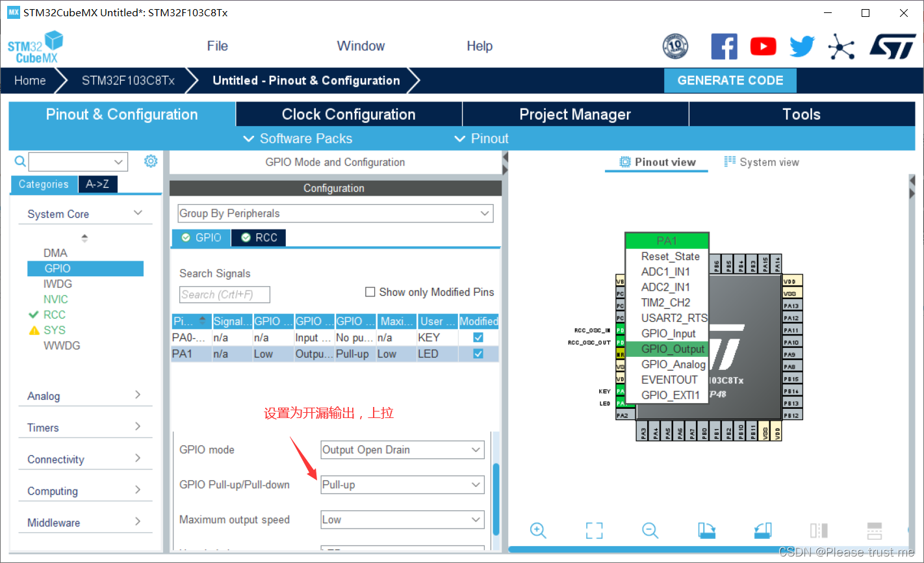The image size is (924, 563).
Task: Click the PB0 pin on the chip
Action: (704, 431)
